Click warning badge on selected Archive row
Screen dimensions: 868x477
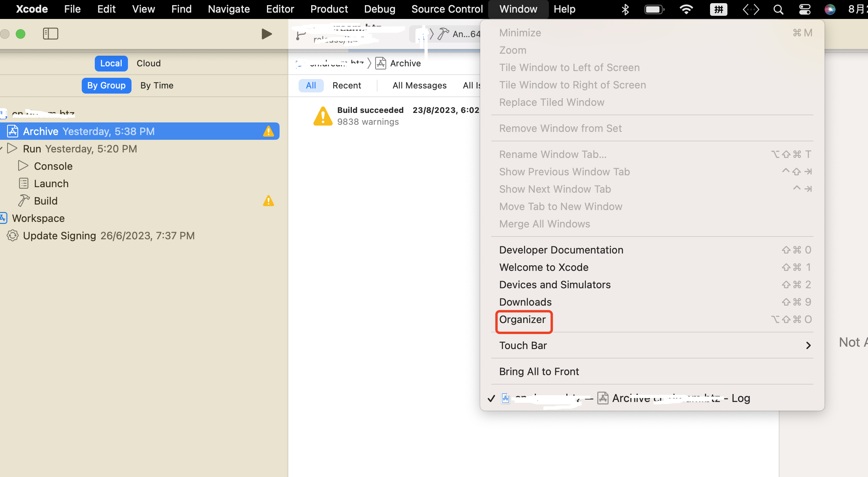pyautogui.click(x=269, y=131)
